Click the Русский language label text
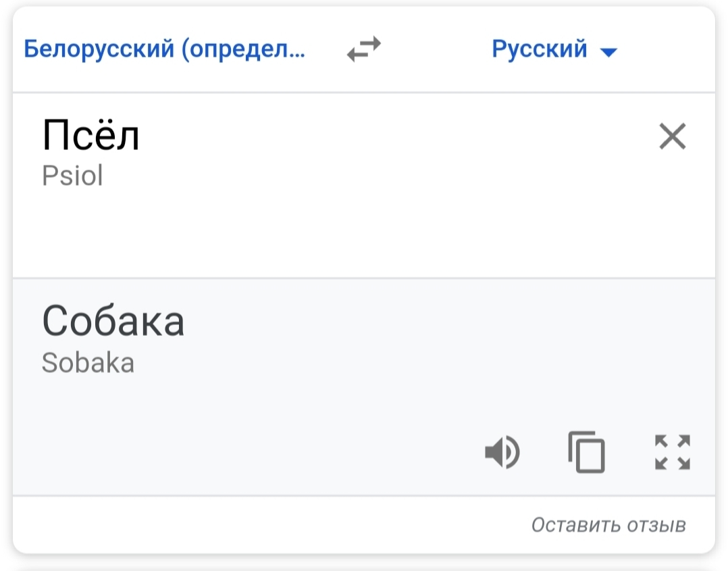 pyautogui.click(x=540, y=49)
